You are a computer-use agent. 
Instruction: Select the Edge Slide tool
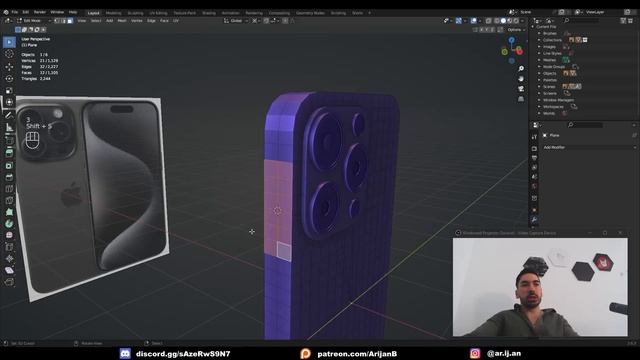9,247
